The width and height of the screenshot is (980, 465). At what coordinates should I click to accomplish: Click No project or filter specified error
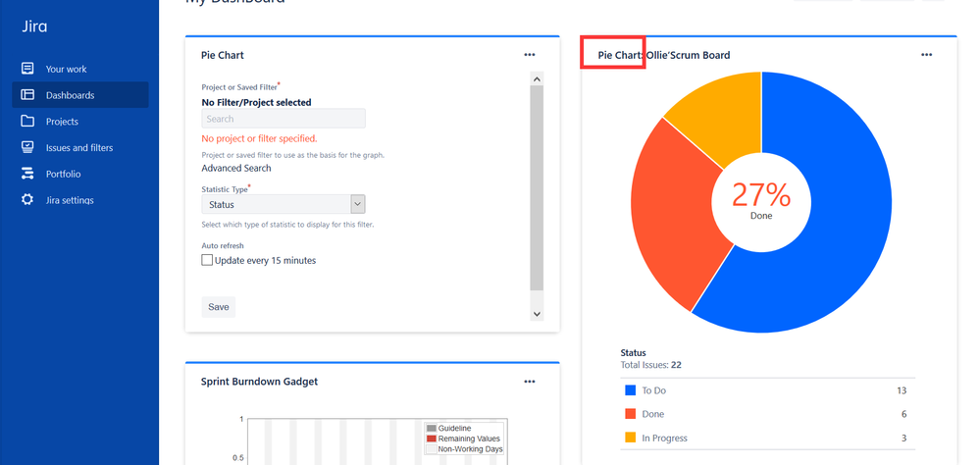point(259,138)
